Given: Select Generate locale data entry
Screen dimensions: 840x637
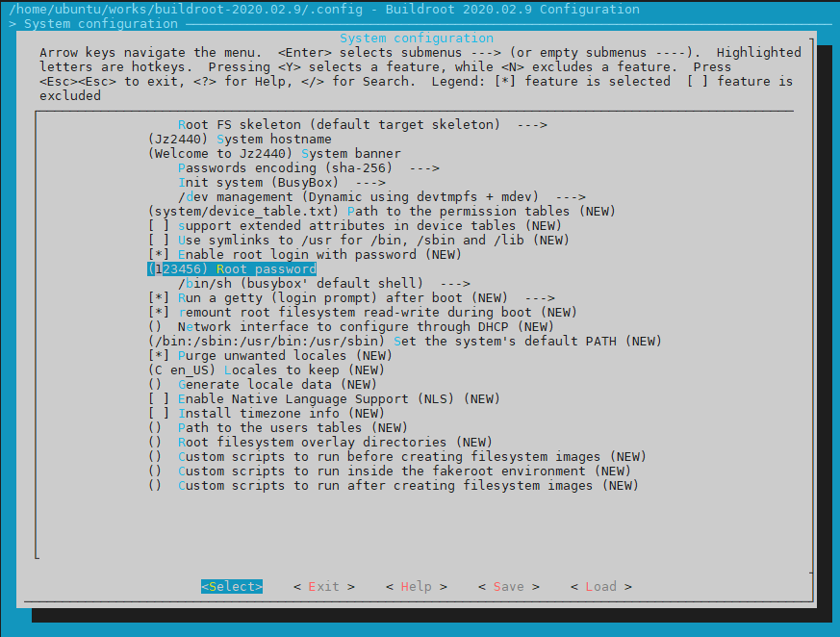Looking at the screenshot, I should click(x=263, y=385).
